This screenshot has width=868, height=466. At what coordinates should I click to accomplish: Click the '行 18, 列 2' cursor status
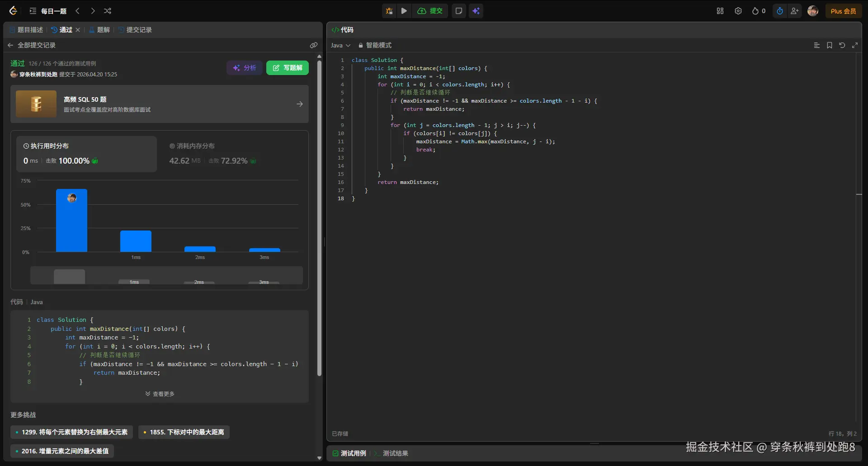842,433
